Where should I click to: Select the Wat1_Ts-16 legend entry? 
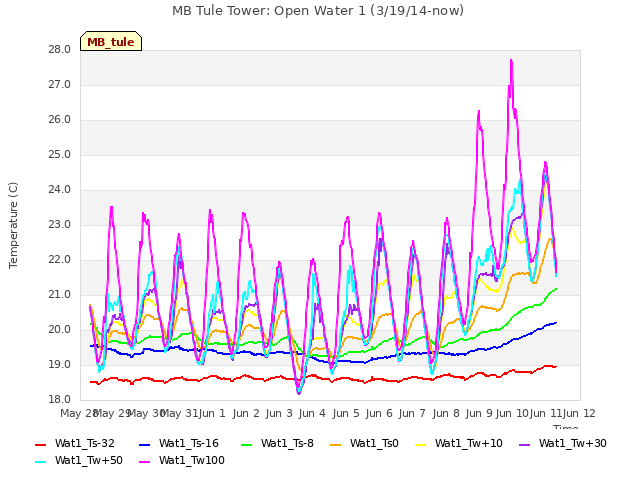pos(179,443)
